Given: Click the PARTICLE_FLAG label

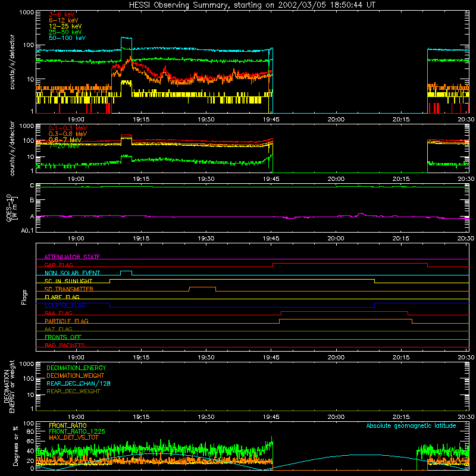Looking at the screenshot, I should coord(67,321).
